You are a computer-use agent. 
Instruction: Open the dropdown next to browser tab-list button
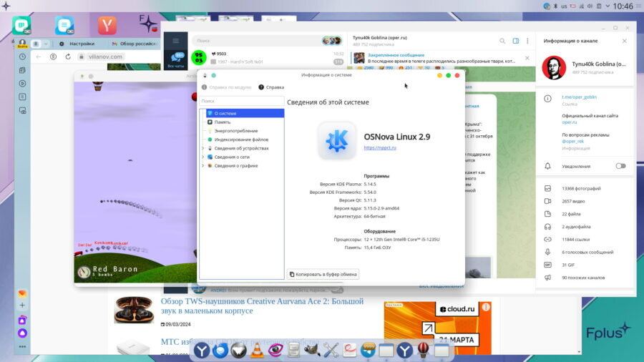pyautogui.click(x=46, y=44)
